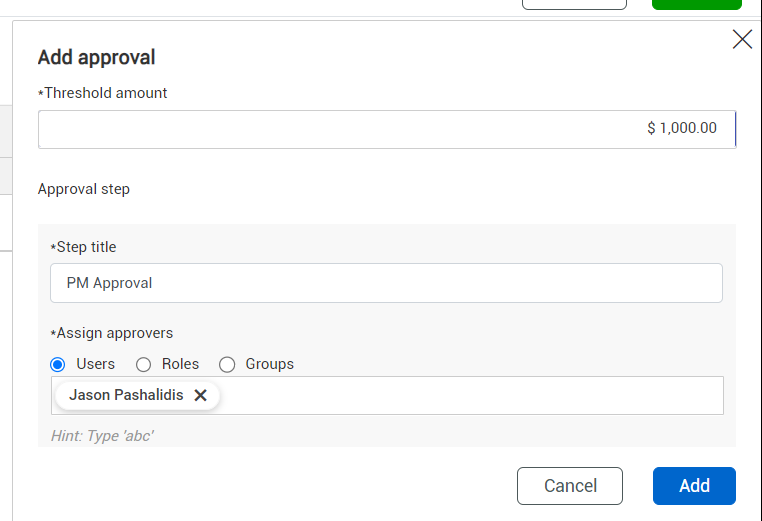Click into the Step title field

386,283
